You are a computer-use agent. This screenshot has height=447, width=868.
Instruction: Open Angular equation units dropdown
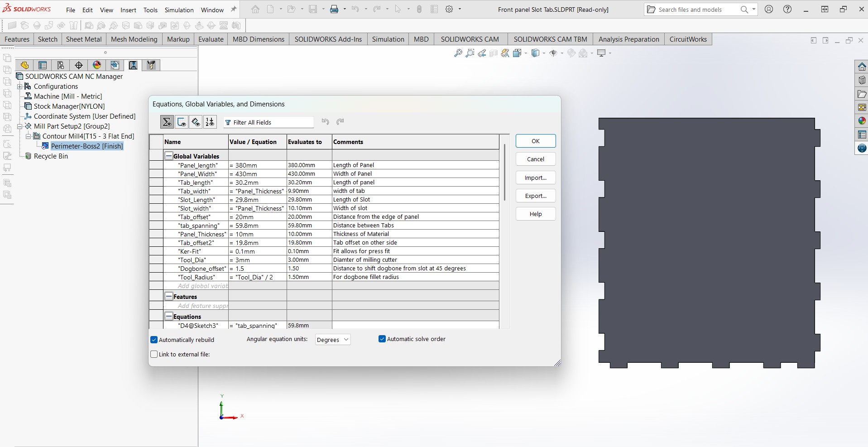333,340
